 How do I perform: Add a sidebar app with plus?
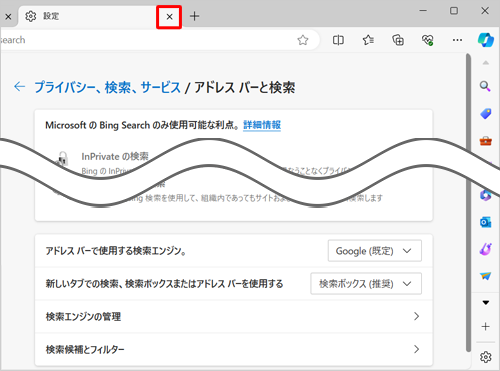[486, 326]
